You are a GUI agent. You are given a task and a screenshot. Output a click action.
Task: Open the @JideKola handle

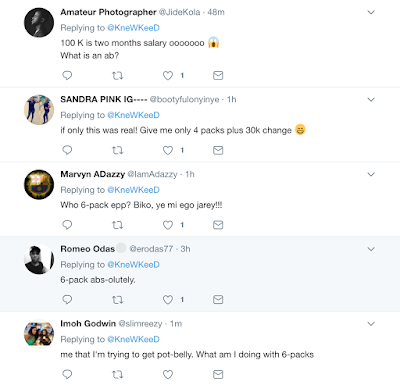(x=179, y=12)
